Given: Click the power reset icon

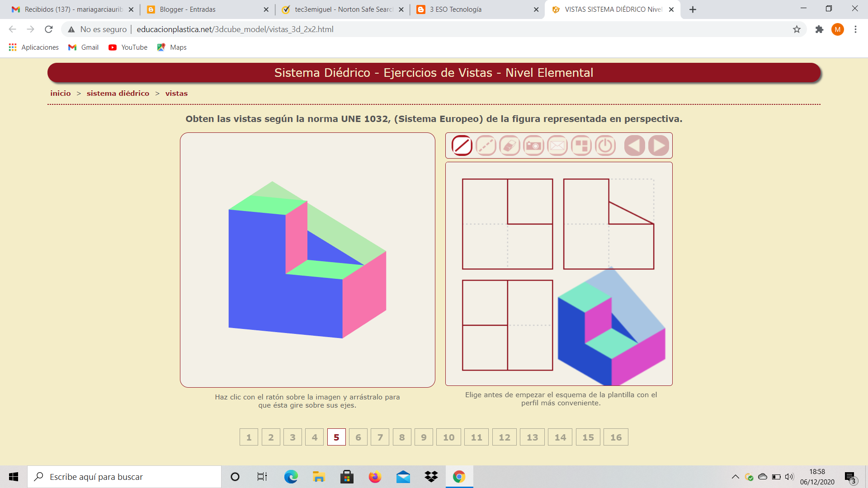Looking at the screenshot, I should point(605,146).
